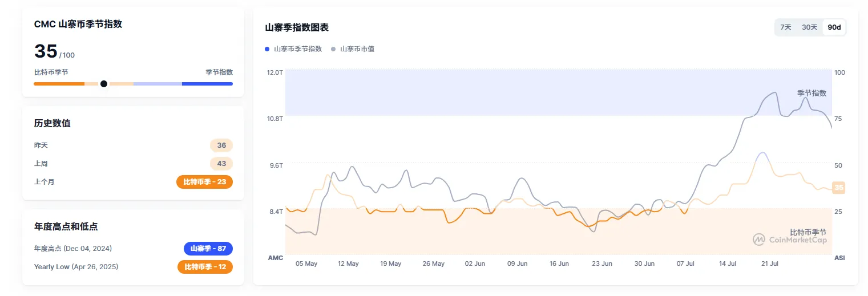The width and height of the screenshot is (868, 296).
Task: Click the black handle on the season index bar
Action: pyautogui.click(x=104, y=84)
